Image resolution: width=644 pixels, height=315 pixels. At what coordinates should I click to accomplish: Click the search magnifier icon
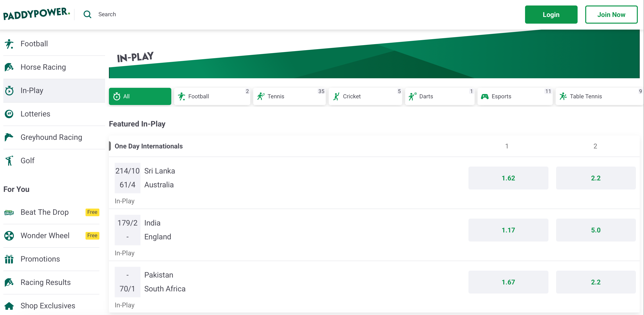87,15
